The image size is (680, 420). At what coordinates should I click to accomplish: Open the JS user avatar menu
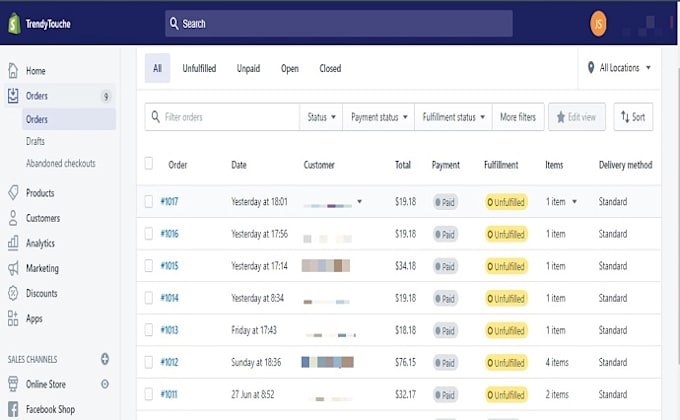point(598,23)
